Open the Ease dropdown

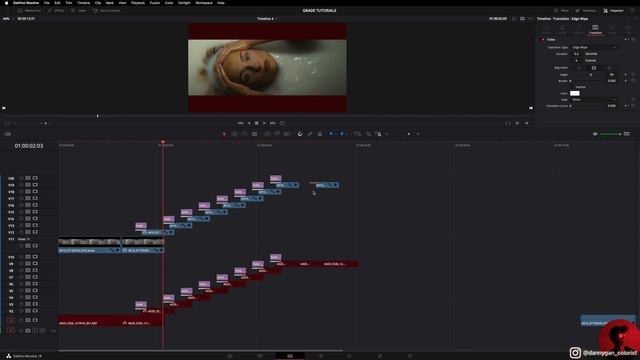click(x=594, y=100)
